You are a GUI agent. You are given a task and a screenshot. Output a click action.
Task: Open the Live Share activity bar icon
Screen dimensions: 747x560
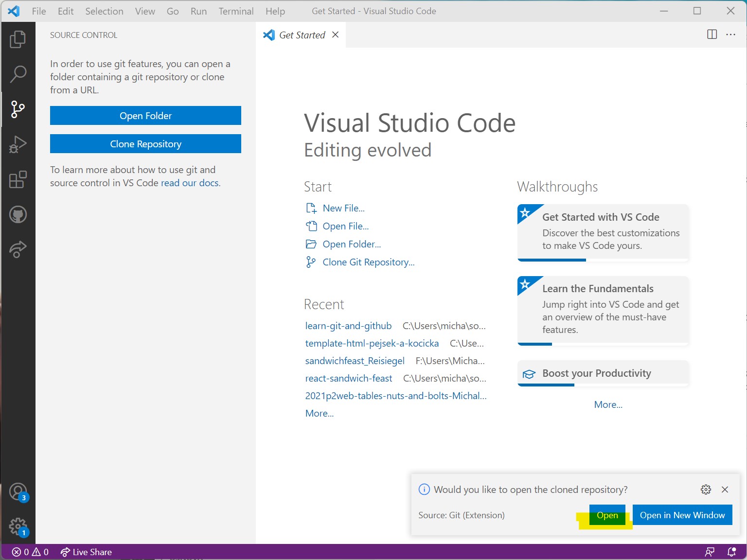point(18,249)
